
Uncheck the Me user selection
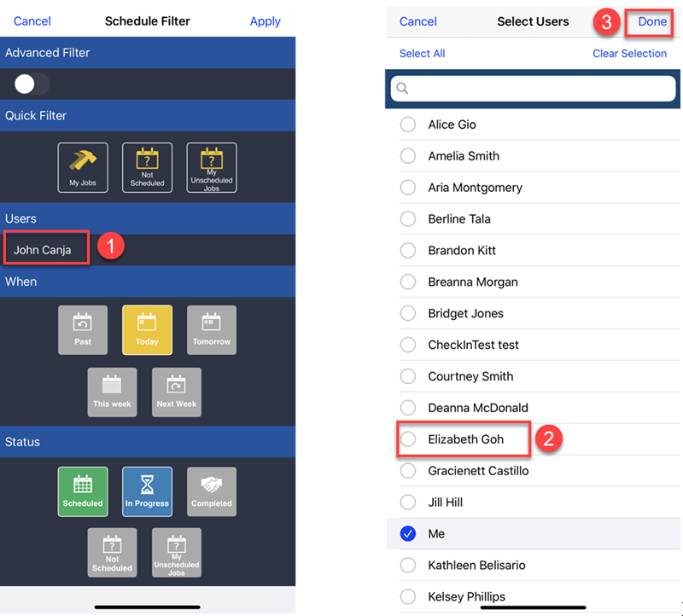tap(408, 534)
